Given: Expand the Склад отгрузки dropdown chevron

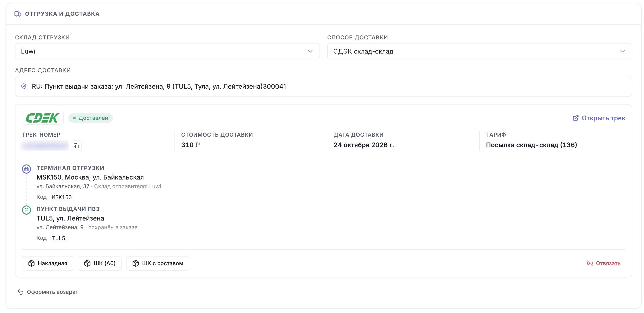Looking at the screenshot, I should pyautogui.click(x=310, y=51).
